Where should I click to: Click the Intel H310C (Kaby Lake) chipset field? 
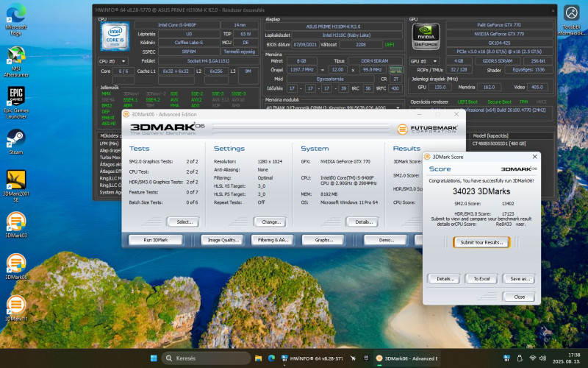pos(346,35)
